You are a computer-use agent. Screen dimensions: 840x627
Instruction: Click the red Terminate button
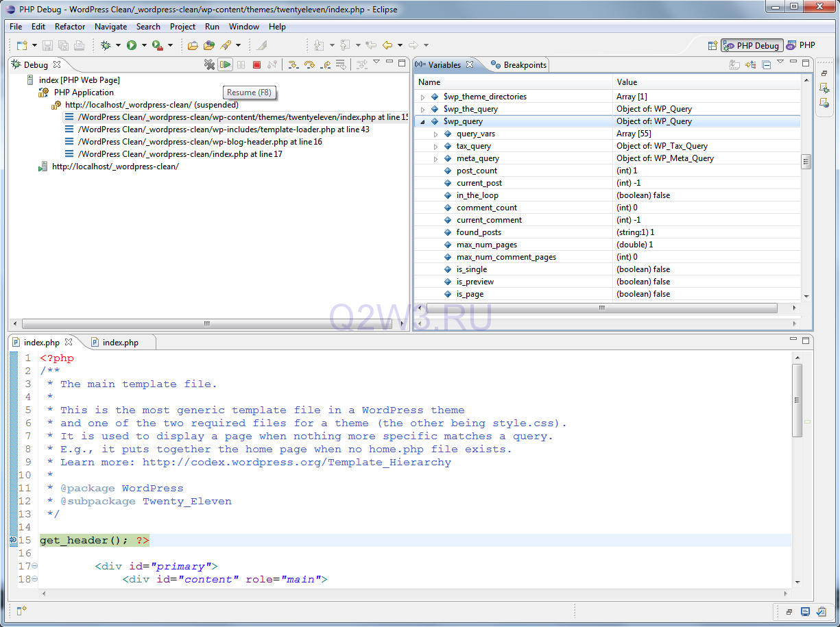(x=256, y=64)
